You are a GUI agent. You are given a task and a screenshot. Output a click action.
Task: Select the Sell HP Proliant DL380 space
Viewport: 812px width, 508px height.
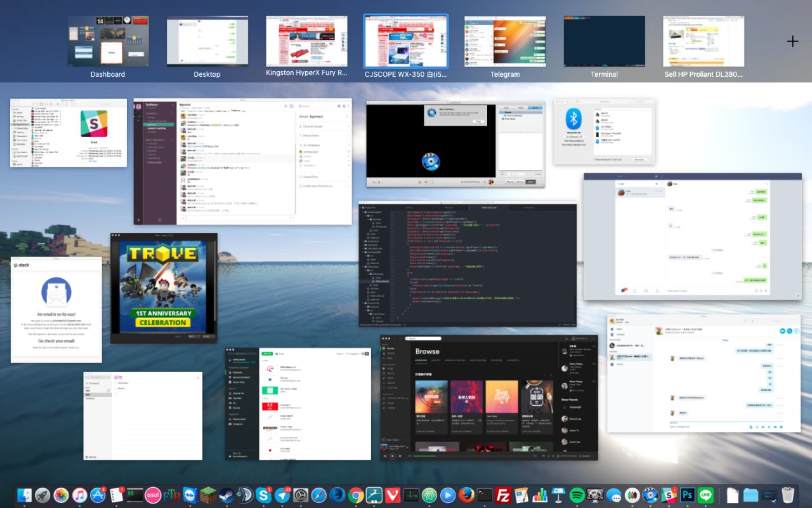[x=703, y=41]
